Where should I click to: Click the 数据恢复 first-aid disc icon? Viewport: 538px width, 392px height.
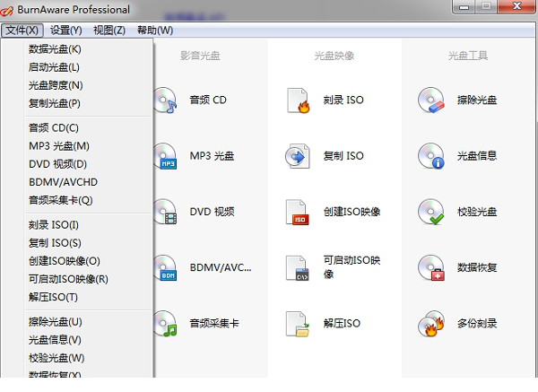[431, 267]
